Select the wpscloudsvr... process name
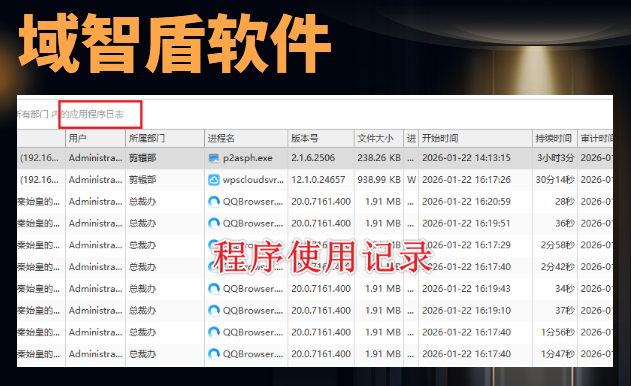This screenshot has width=631, height=386. tap(253, 180)
